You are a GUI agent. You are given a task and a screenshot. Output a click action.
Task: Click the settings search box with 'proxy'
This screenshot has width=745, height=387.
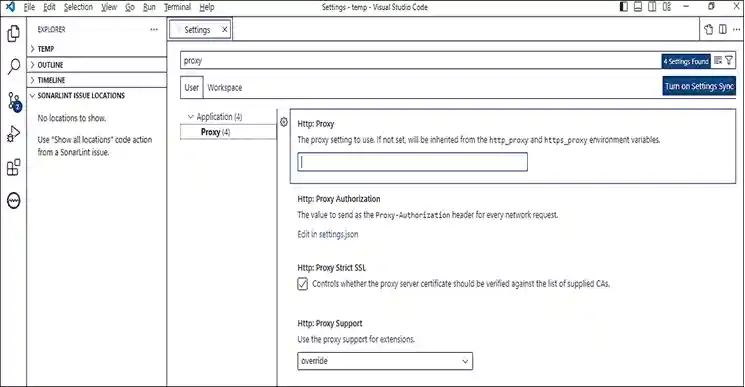click(420, 60)
